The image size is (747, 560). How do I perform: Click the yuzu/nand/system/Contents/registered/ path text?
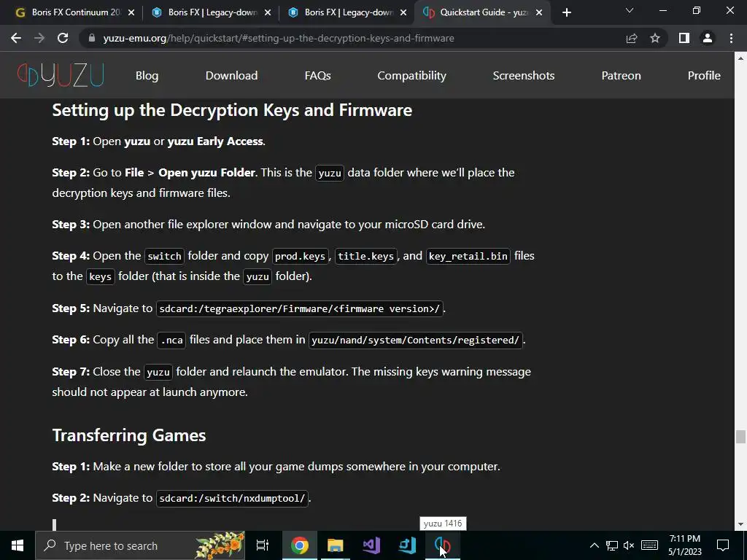point(415,340)
